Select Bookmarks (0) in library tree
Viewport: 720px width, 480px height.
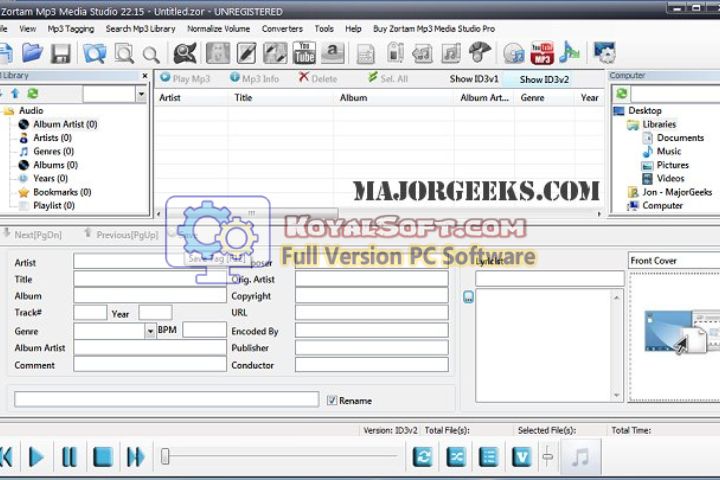[62, 192]
